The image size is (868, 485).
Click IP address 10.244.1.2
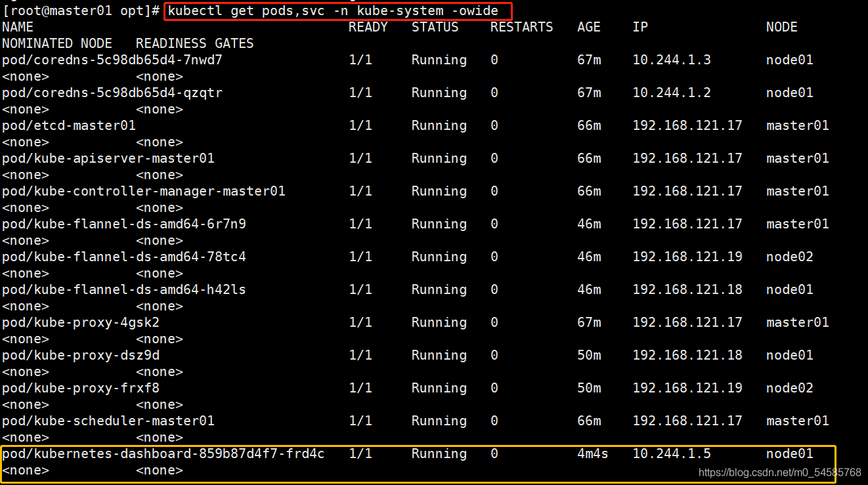click(x=672, y=93)
